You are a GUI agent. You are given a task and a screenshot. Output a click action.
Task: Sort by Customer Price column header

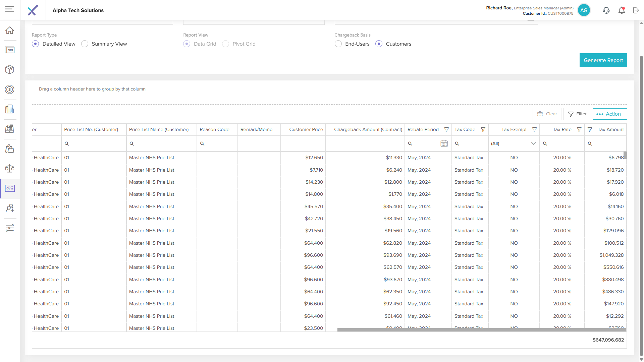click(306, 130)
